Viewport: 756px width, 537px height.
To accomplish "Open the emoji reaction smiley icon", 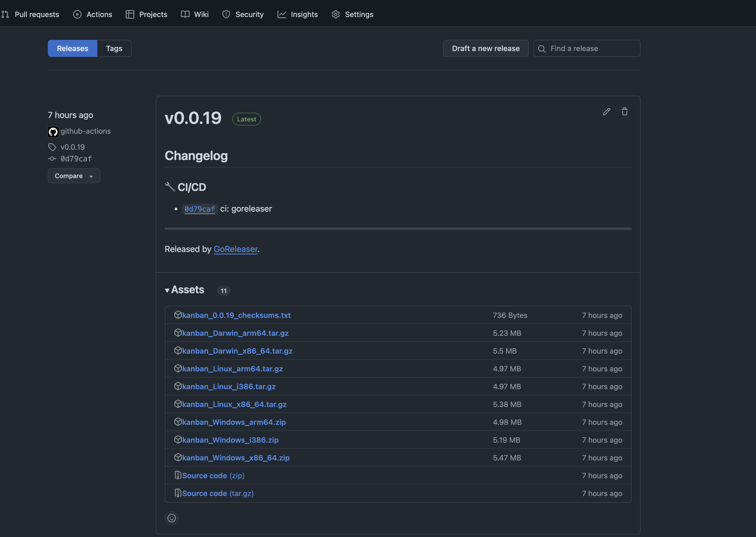I will click(171, 518).
